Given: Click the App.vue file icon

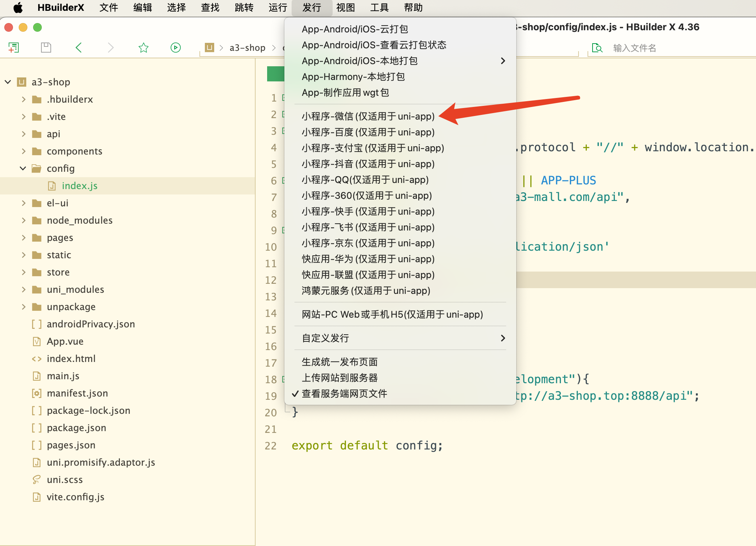Looking at the screenshot, I should tap(37, 341).
